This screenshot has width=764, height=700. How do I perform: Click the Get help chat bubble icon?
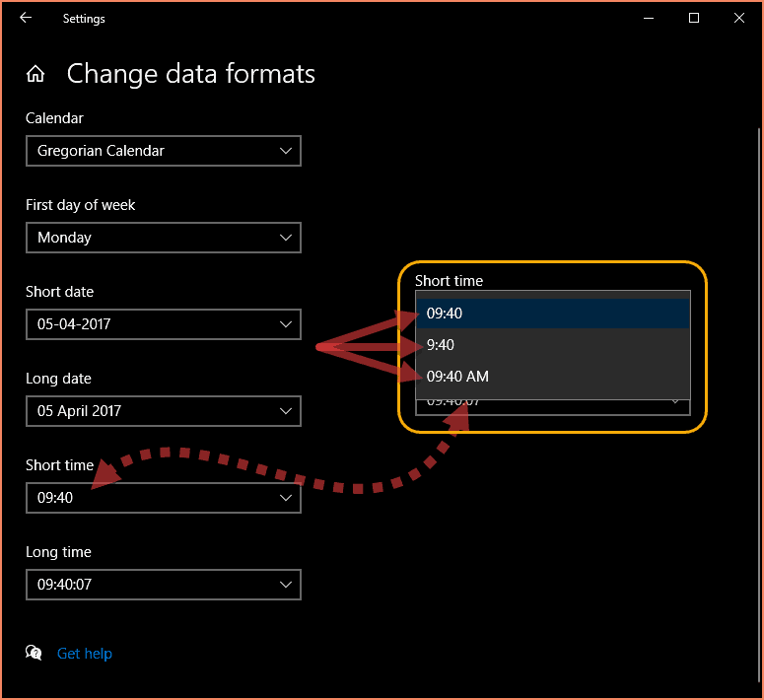click(x=35, y=653)
